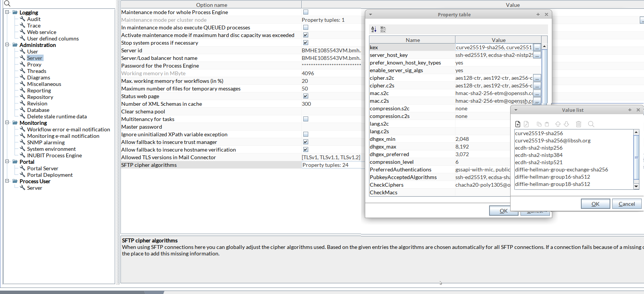
Task: Click the move up arrow in Value list
Action: point(558,124)
